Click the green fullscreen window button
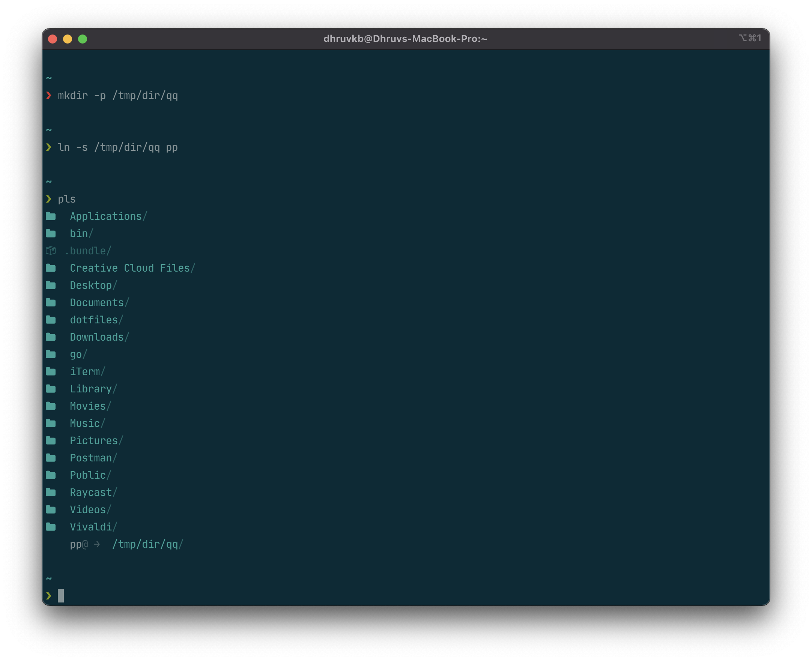 [83, 39]
